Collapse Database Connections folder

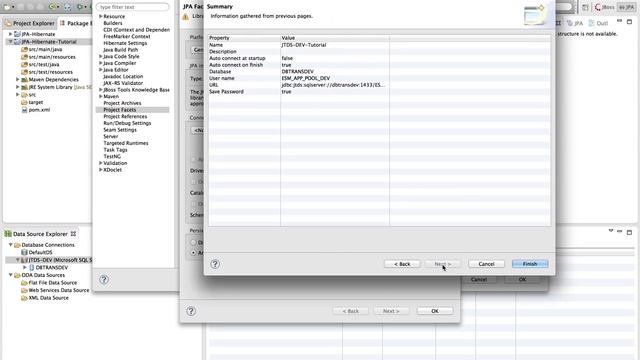pos(10,245)
